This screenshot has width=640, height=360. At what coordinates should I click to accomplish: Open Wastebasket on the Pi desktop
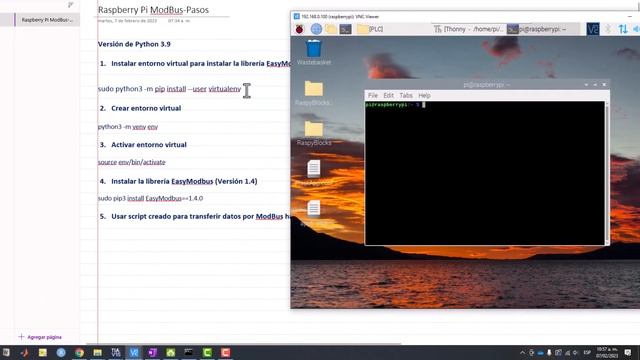click(x=314, y=52)
